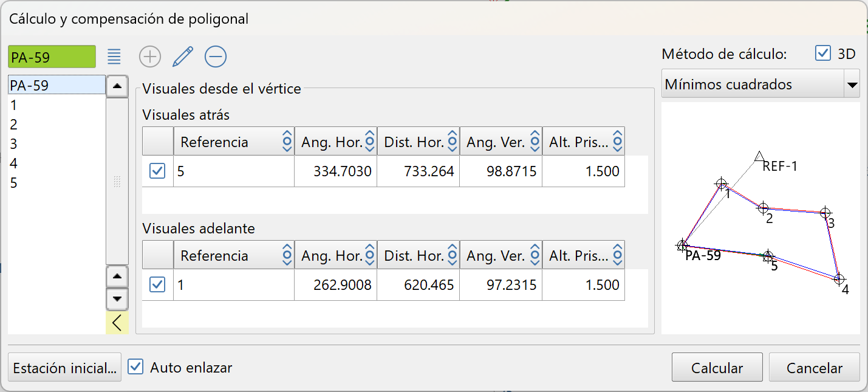Click the move vertex down arrow

(117, 299)
